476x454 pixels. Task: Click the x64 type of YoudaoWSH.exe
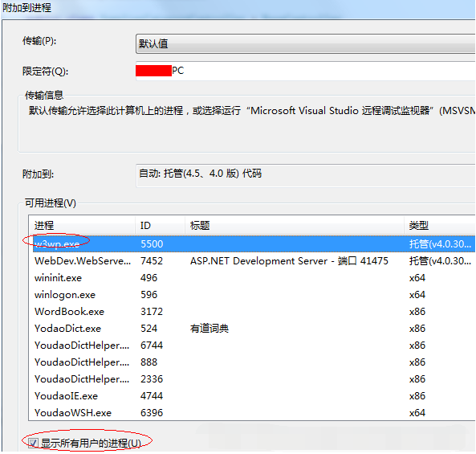[x=417, y=413]
